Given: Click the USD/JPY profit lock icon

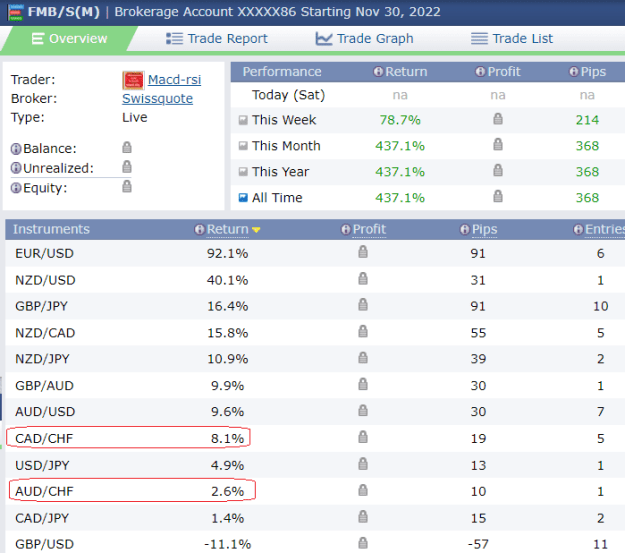Looking at the screenshot, I should coord(363,464).
